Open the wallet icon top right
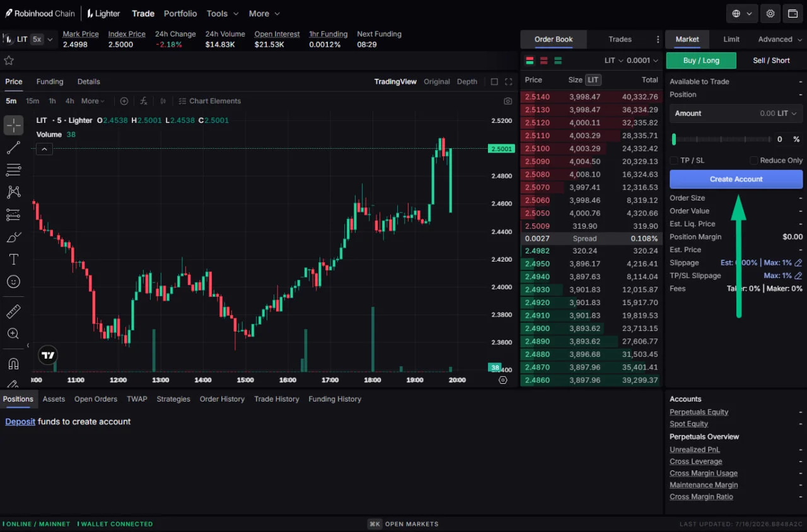The height and width of the screenshot is (532, 807). tap(793, 13)
